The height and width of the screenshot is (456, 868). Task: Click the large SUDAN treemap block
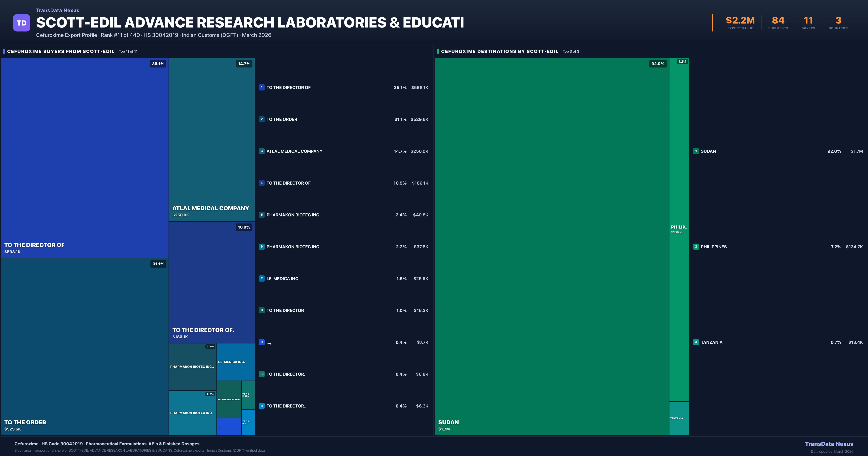(x=552, y=246)
